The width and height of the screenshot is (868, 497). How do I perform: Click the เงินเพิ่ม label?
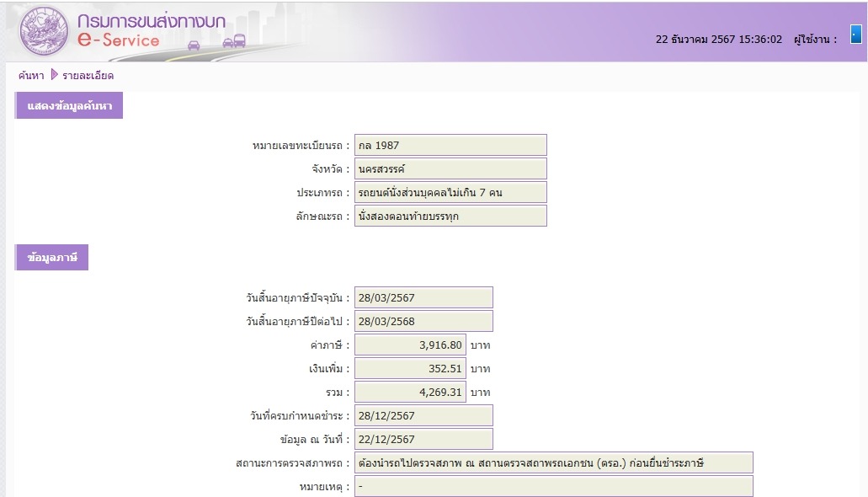coord(329,368)
